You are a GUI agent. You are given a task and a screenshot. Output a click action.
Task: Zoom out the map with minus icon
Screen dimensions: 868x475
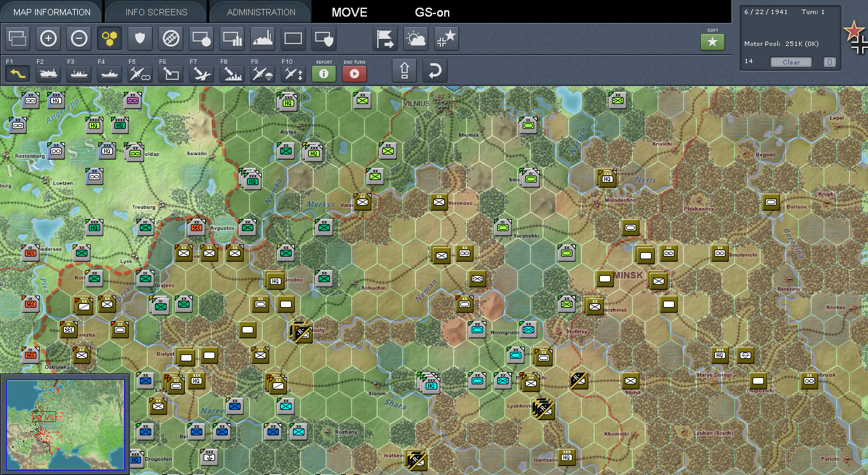point(79,39)
